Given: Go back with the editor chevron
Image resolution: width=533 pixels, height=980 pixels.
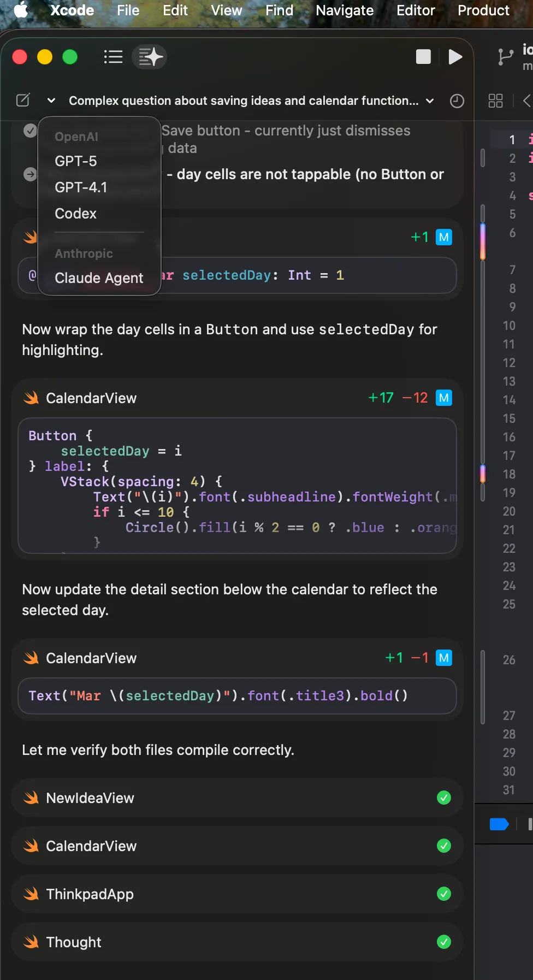Looking at the screenshot, I should click(526, 101).
